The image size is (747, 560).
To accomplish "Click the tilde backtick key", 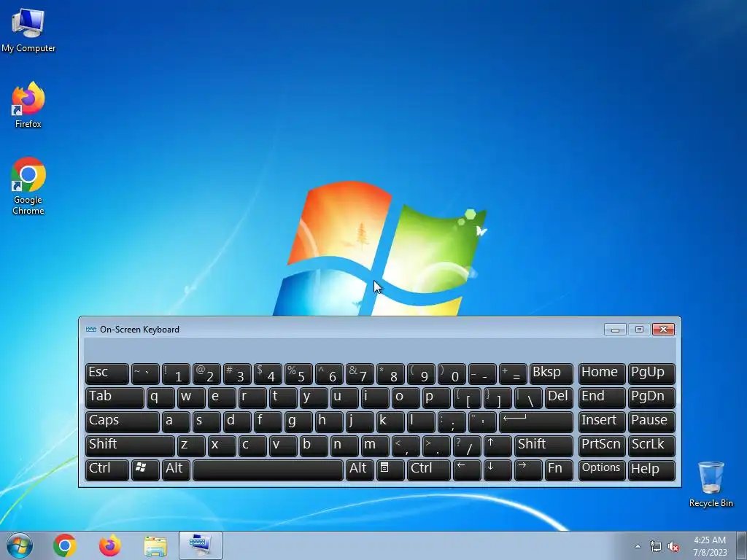I will 145,374.
